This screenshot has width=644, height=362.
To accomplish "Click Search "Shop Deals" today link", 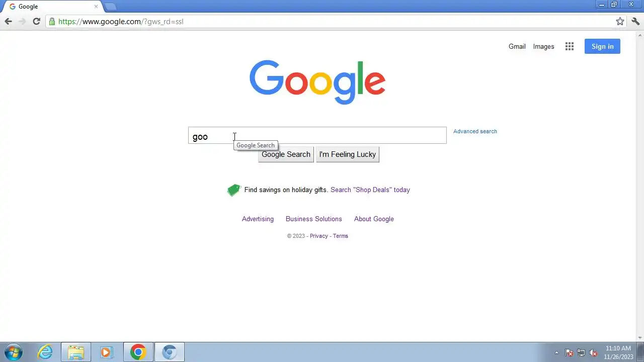I will pyautogui.click(x=370, y=190).
